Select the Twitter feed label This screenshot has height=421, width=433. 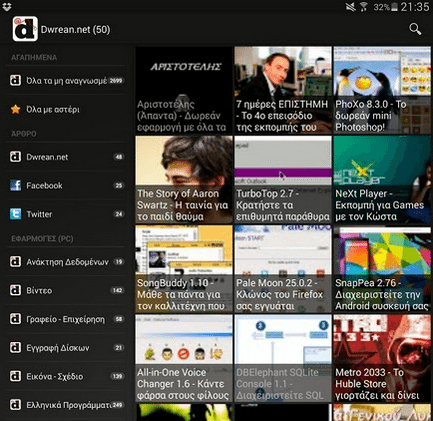tap(39, 214)
